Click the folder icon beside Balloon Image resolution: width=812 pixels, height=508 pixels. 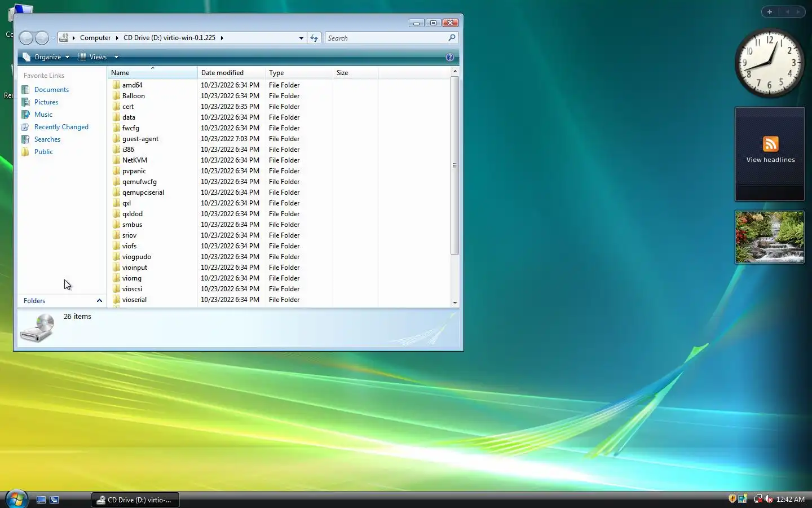[x=116, y=96]
